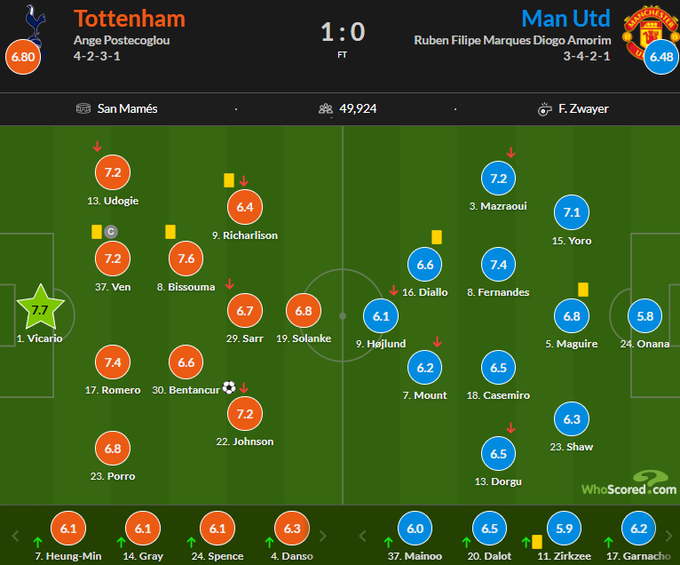Click the stadium icon next to San Mamés
Image resolution: width=680 pixels, height=565 pixels.
coord(84,109)
